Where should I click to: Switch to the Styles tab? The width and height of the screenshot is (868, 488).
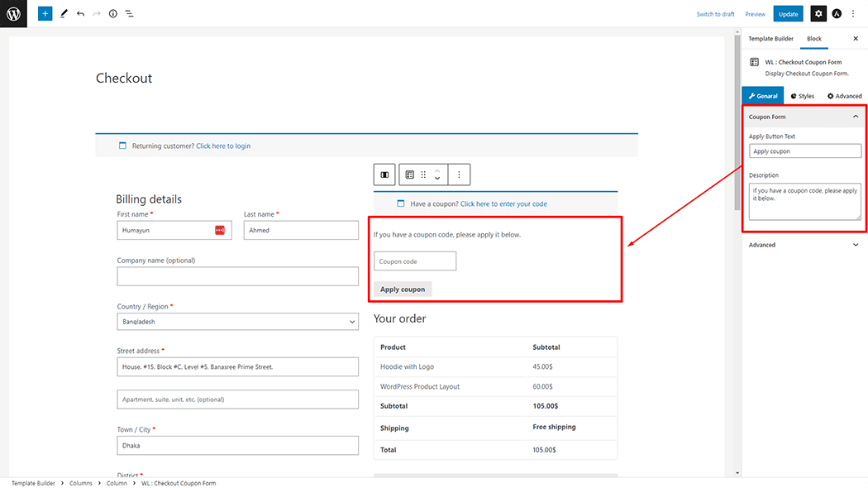pos(802,96)
